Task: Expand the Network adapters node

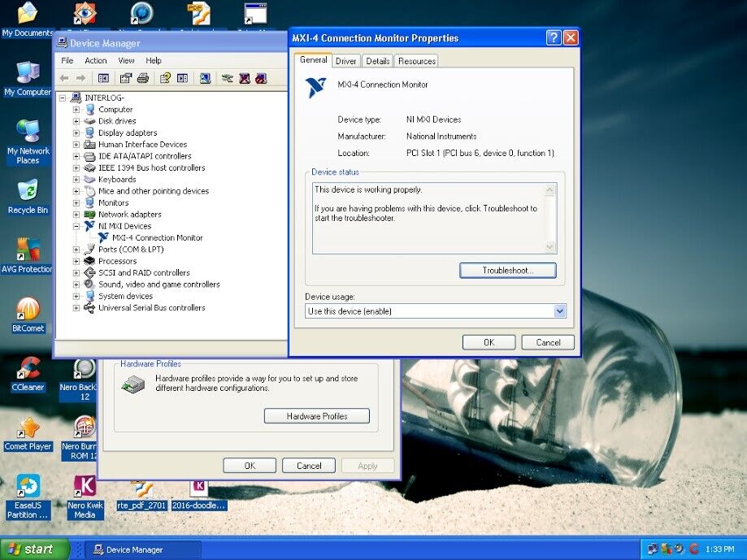Action: point(76,215)
